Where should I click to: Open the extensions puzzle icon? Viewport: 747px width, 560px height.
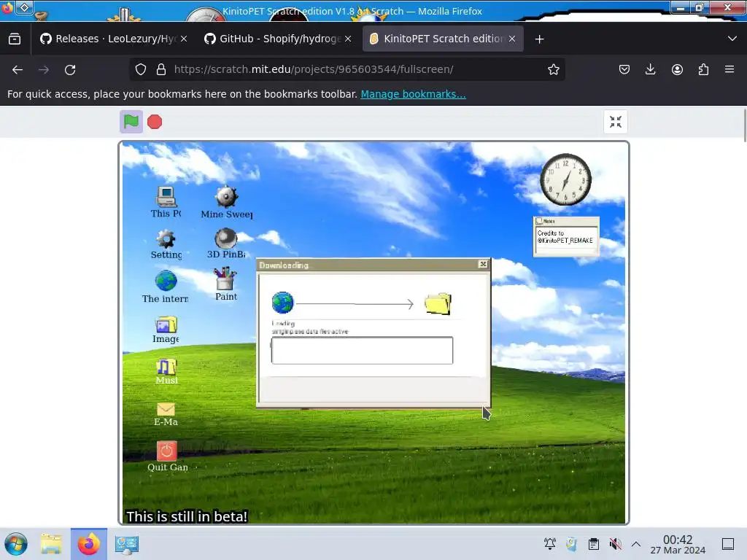point(703,69)
